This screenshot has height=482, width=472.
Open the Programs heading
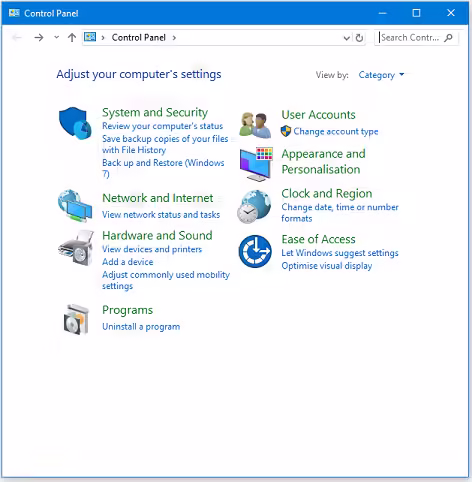coord(127,310)
